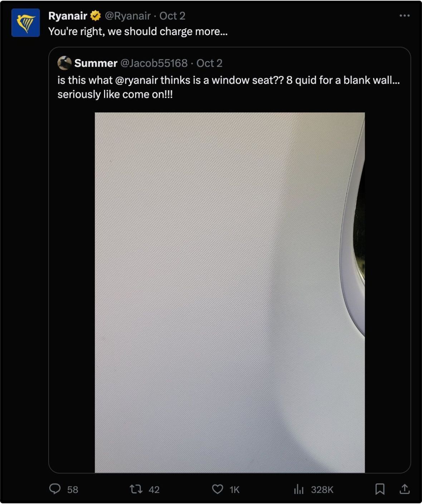Click the @Ryanair handle

click(128, 16)
